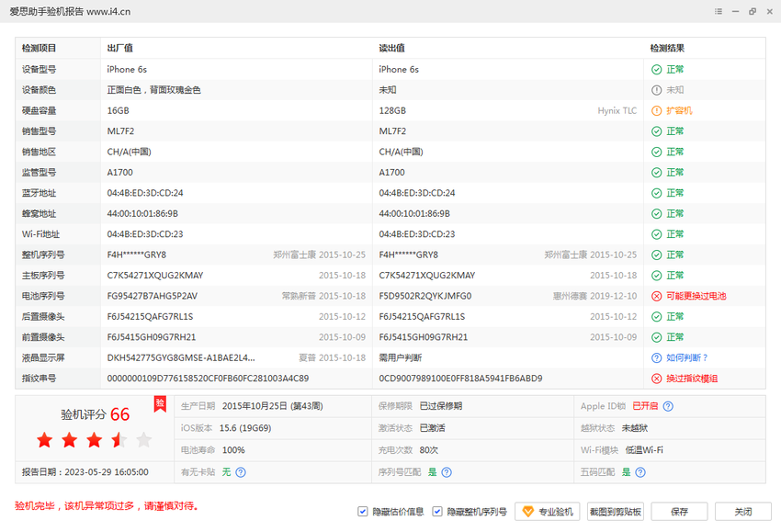The height and width of the screenshot is (532, 781).
Task: Click the green check icon in 监管型号 row
Action: (656, 173)
